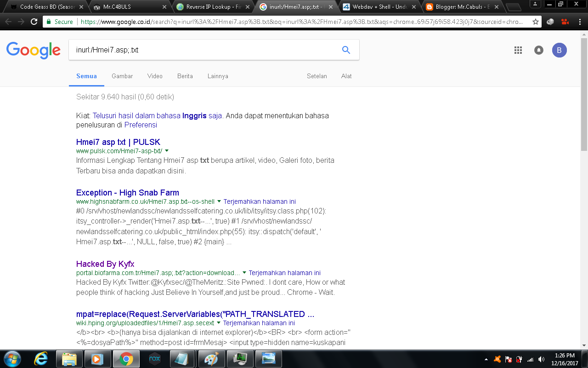The width and height of the screenshot is (588, 368).
Task: Translate the wiki.hping.org result page
Action: point(259,323)
